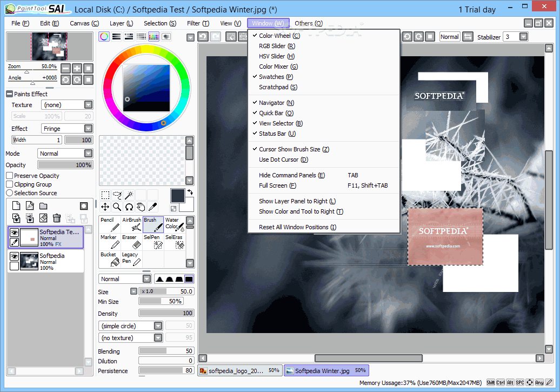
Task: Open the Effect Fringe dropdown
Action: click(88, 128)
